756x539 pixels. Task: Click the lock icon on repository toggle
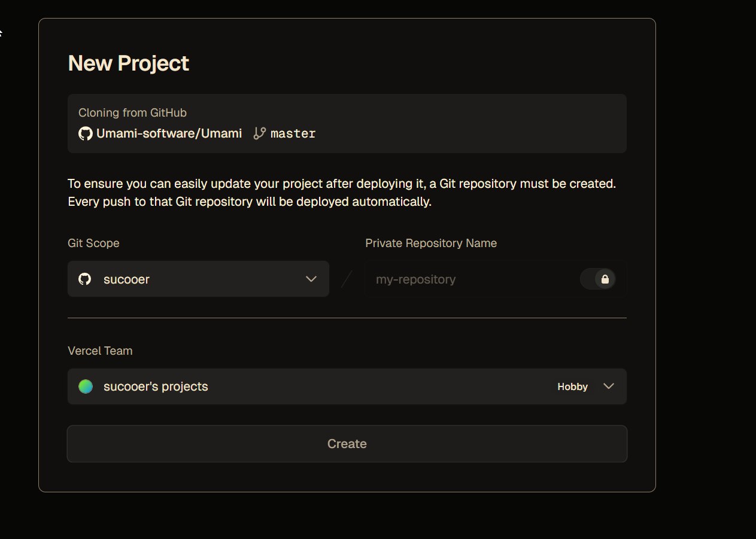[605, 279]
